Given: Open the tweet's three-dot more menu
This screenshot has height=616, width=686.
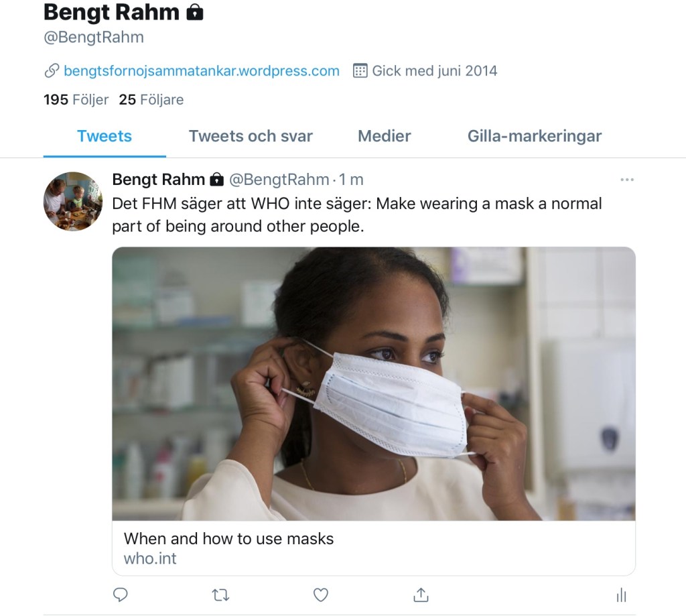Looking at the screenshot, I should (x=627, y=180).
